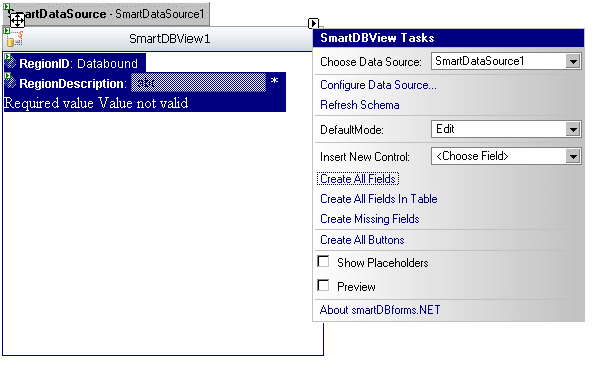Click Create All Fields In Table
Viewport: 600px width, 389px height.
pyautogui.click(x=378, y=199)
